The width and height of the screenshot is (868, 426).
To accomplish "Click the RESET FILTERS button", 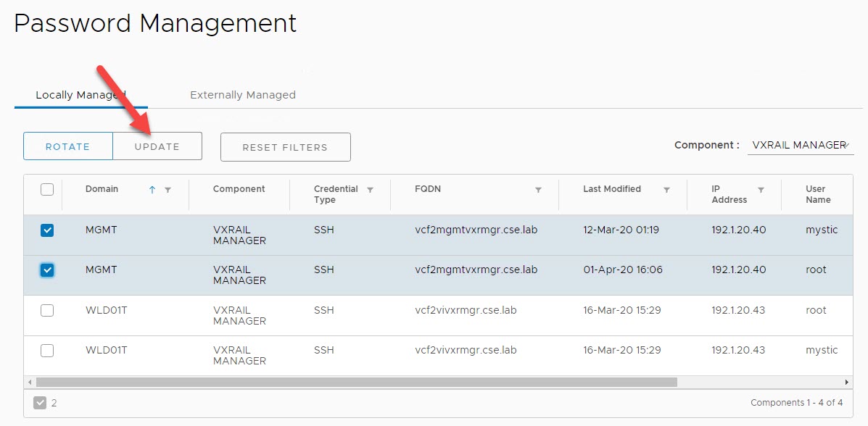I will tap(285, 147).
